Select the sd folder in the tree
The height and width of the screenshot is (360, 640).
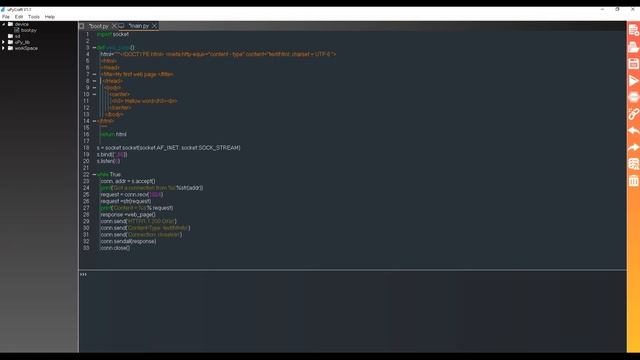[x=17, y=36]
